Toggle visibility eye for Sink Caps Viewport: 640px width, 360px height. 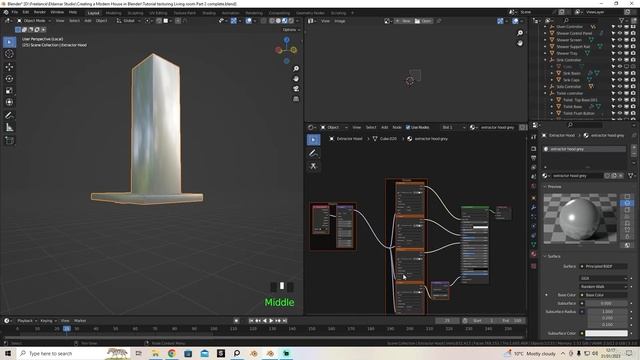[x=620, y=80]
